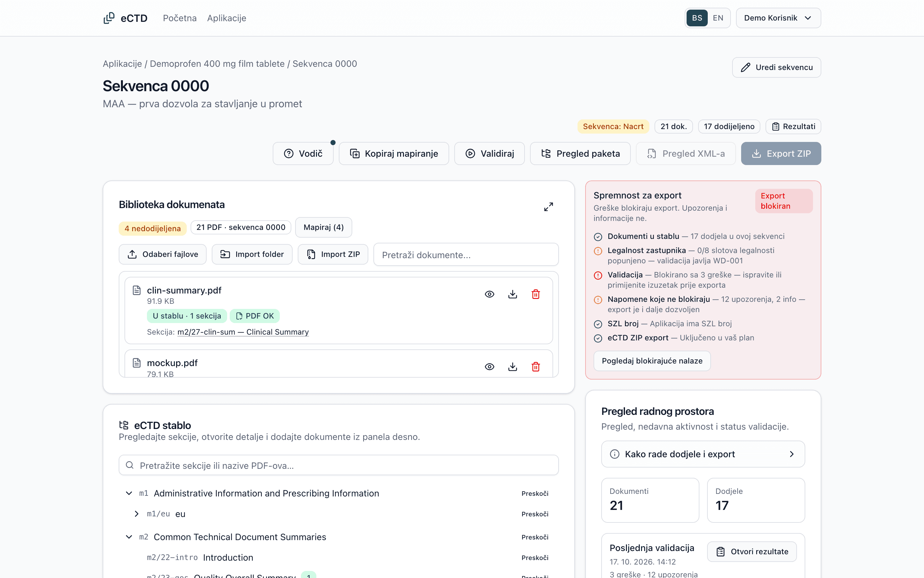Click Pregled XML-a button

pyautogui.click(x=686, y=154)
